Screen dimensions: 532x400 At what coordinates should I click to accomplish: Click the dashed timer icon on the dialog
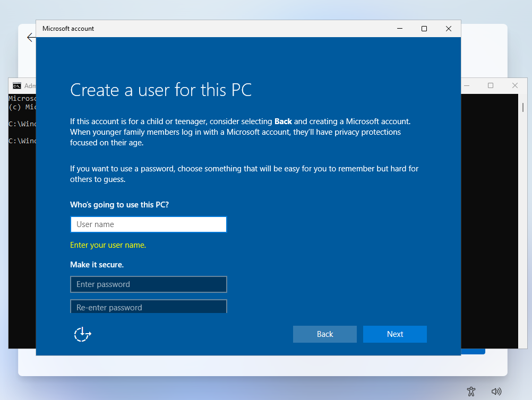point(82,334)
